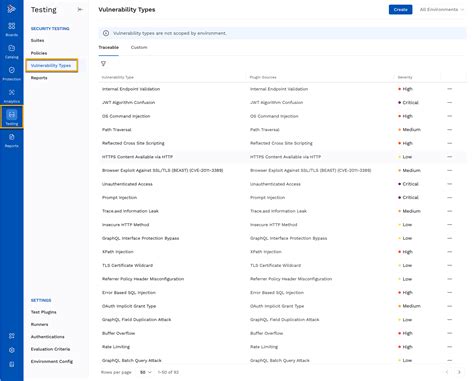The height and width of the screenshot is (381, 474).
Task: Select Testing in the blue sidebar
Action: tap(12, 118)
